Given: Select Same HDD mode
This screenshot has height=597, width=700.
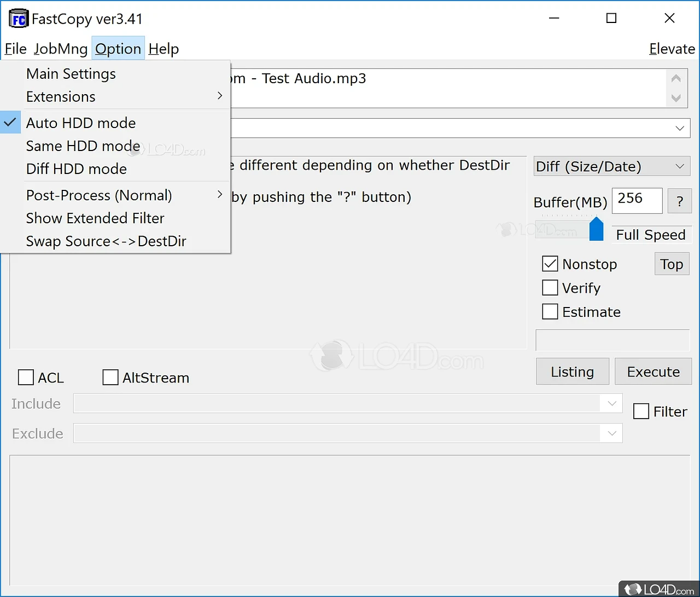Looking at the screenshot, I should 83,146.
